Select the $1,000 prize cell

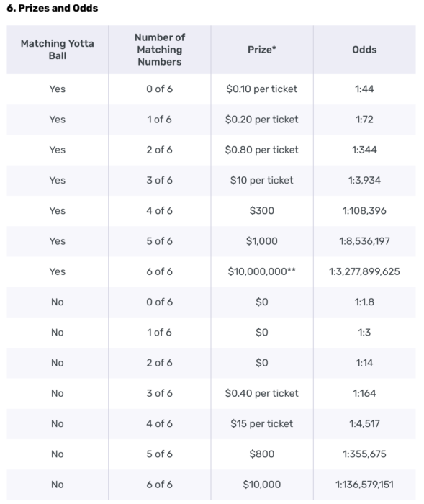(x=262, y=241)
